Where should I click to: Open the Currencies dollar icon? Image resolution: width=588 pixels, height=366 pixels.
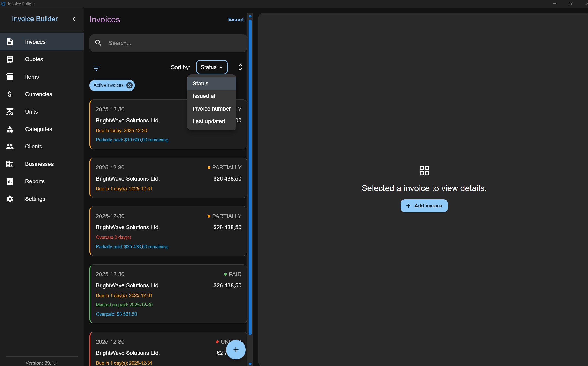10,94
